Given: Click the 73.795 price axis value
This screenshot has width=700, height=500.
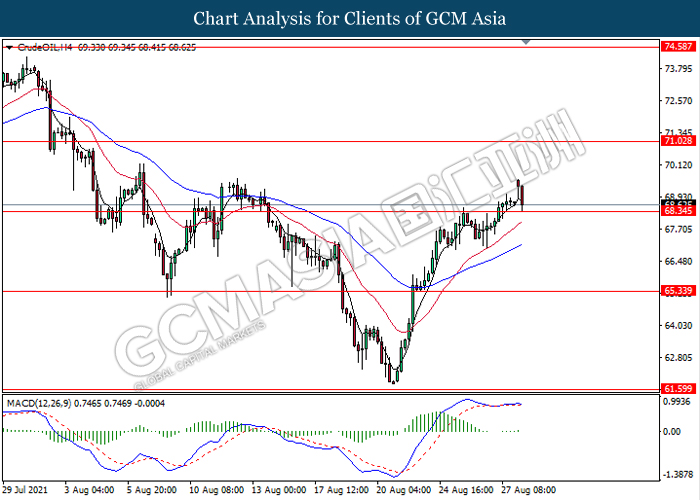Looking at the screenshot, I should tap(679, 69).
